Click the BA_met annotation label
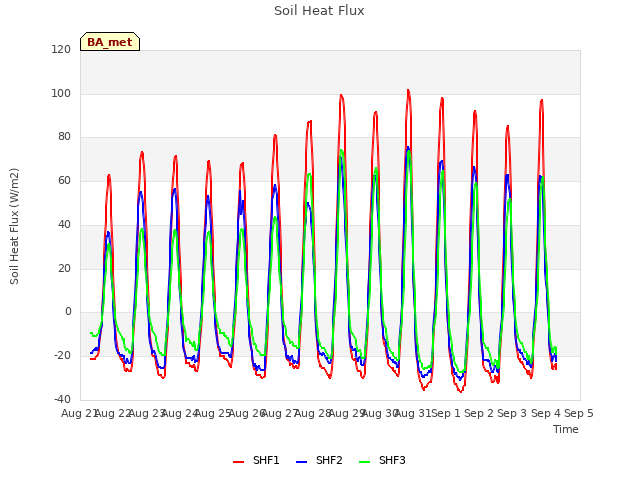The image size is (640, 480). (110, 42)
